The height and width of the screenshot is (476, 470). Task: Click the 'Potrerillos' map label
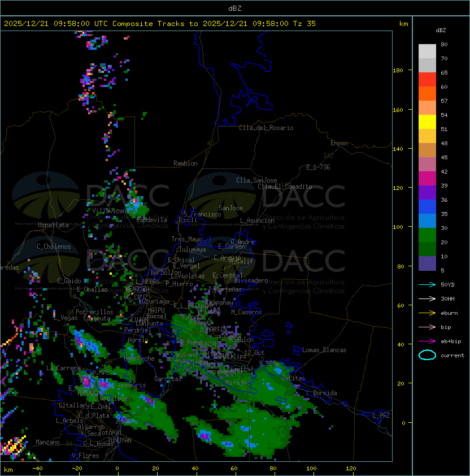tap(94, 311)
